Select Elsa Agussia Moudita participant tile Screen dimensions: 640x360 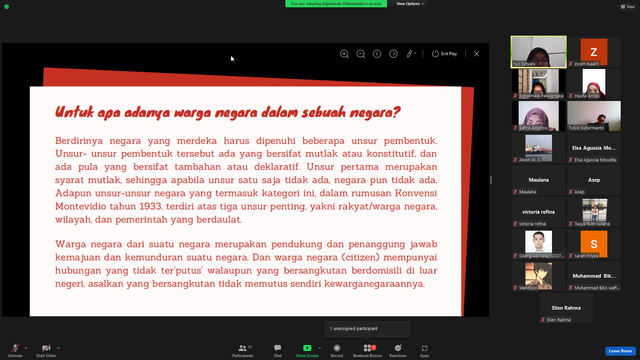[594, 148]
